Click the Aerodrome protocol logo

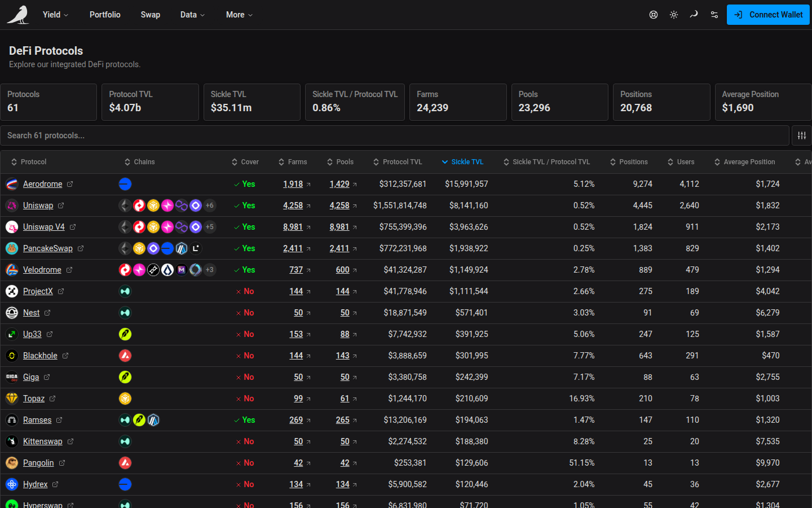point(12,184)
